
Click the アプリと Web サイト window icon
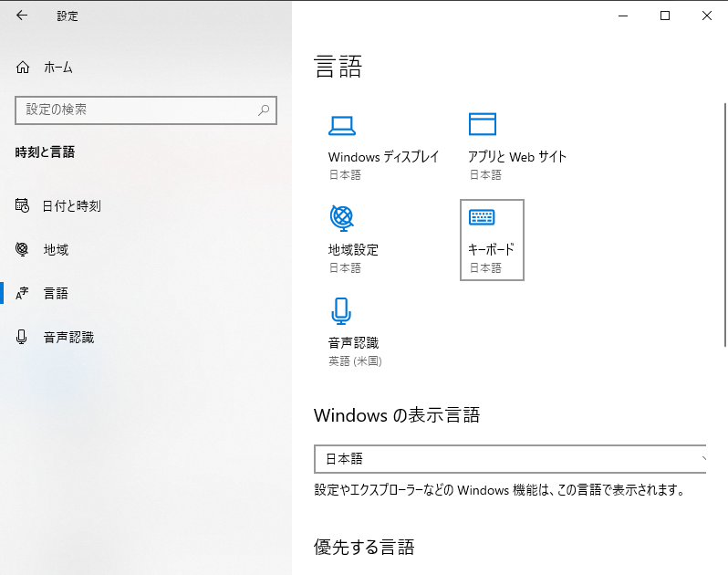[483, 124]
